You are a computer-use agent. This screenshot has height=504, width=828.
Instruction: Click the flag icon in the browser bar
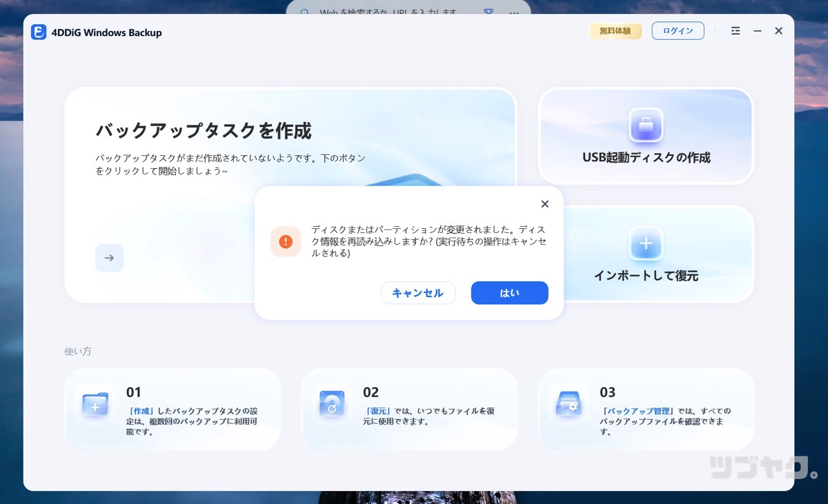(488, 12)
